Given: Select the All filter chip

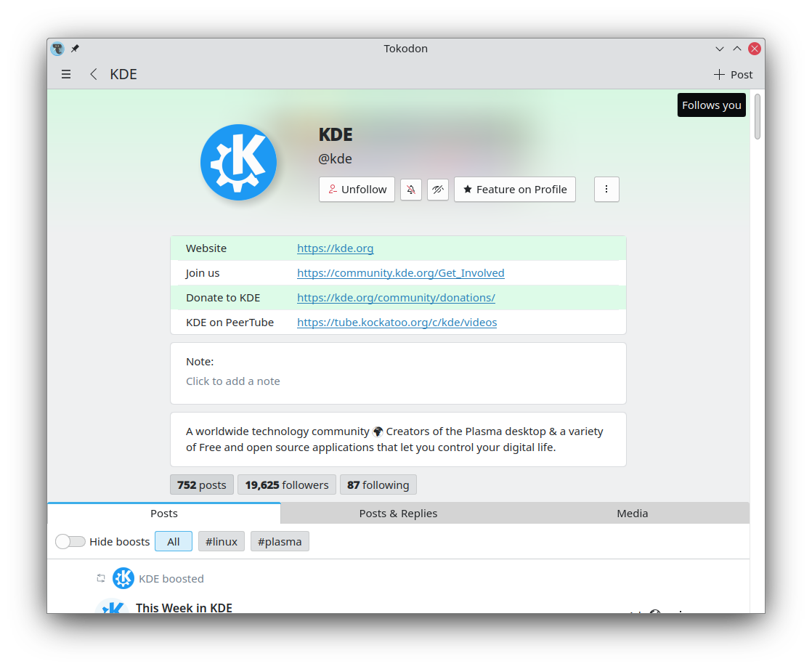Looking at the screenshot, I should (174, 542).
